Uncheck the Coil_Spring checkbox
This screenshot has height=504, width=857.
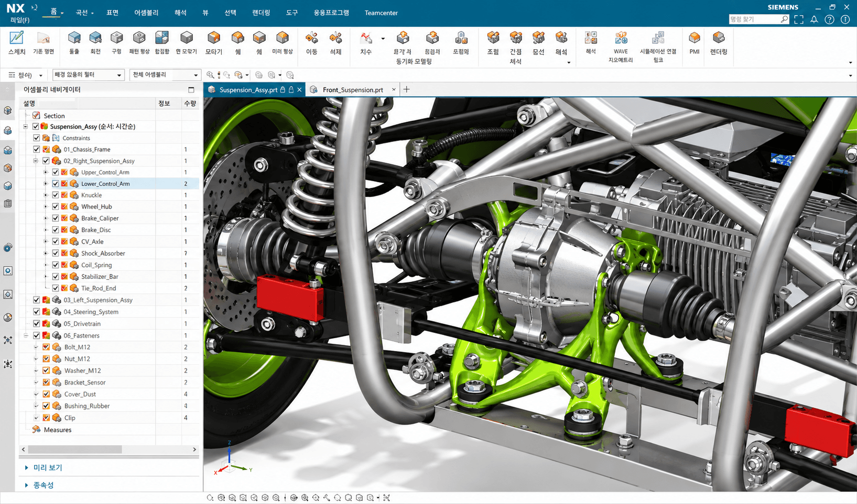click(x=56, y=265)
